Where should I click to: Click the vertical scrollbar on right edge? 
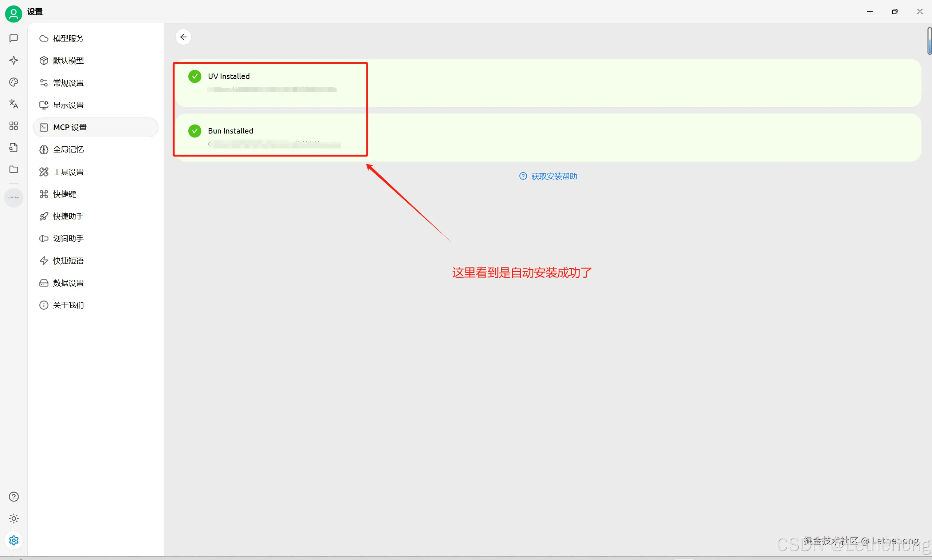tap(929, 41)
